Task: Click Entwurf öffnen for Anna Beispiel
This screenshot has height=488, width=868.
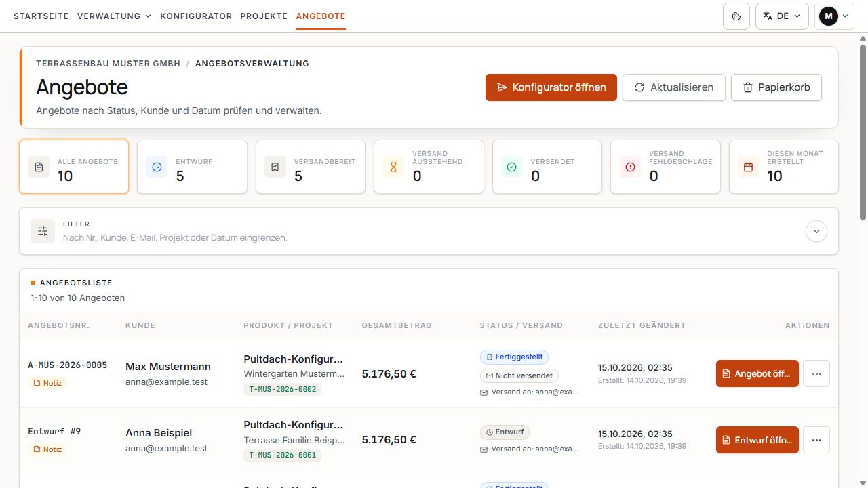Action: point(757,440)
